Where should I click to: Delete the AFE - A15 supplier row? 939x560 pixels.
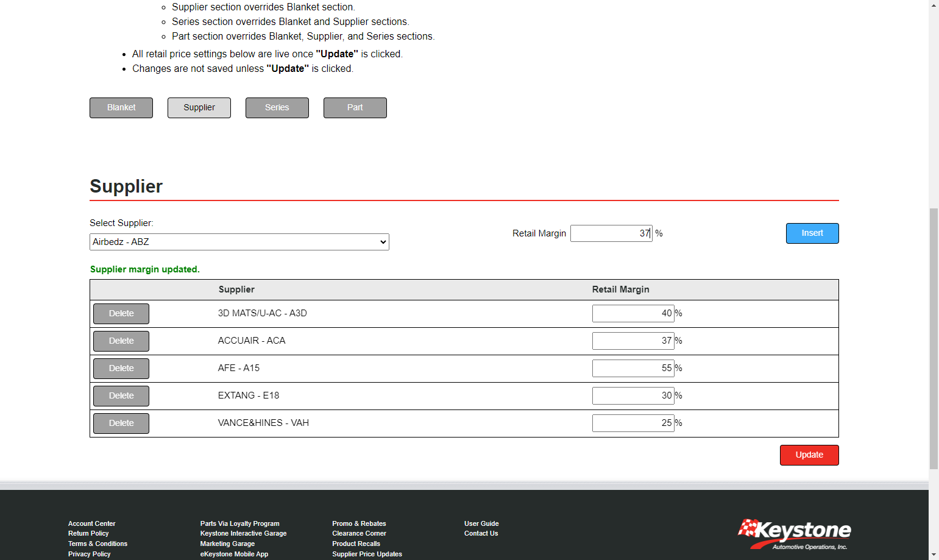(x=121, y=369)
